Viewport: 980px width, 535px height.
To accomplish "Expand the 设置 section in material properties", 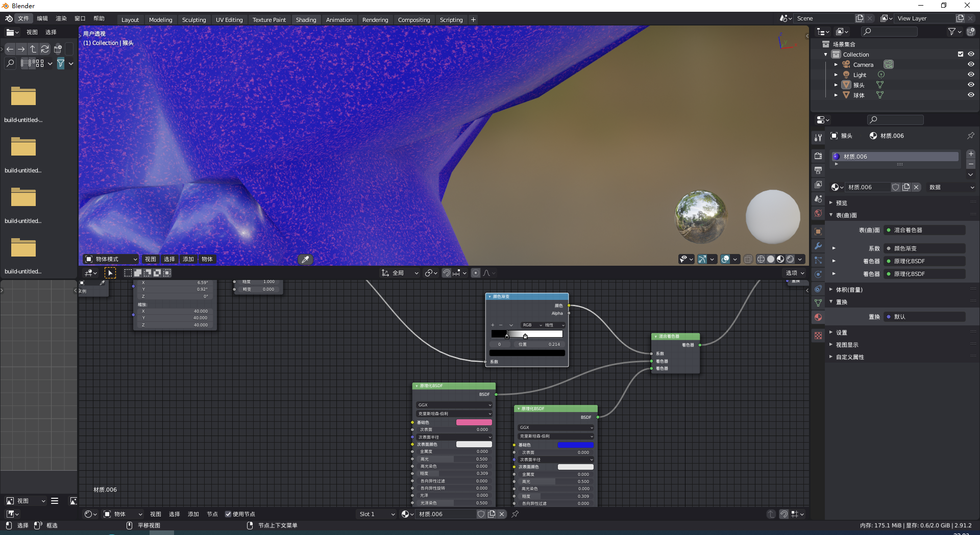I will pyautogui.click(x=841, y=332).
